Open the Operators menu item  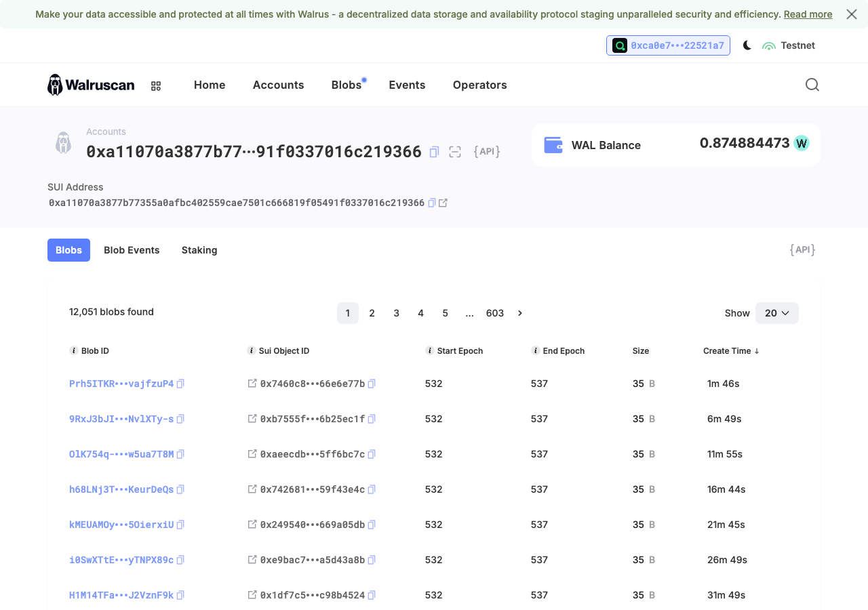(x=480, y=85)
